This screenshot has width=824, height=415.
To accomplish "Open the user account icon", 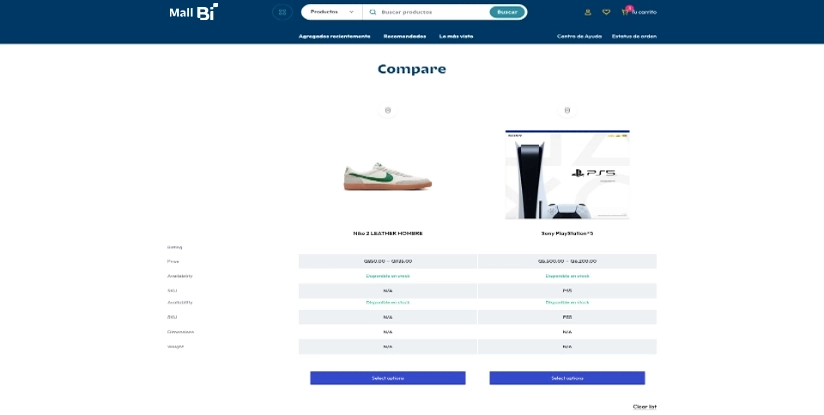I will (588, 12).
